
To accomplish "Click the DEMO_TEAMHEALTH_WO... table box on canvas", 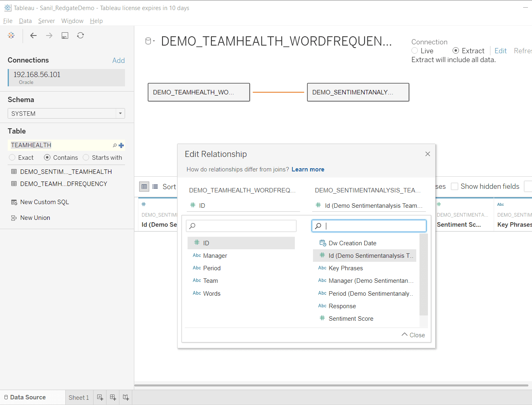I will point(199,92).
